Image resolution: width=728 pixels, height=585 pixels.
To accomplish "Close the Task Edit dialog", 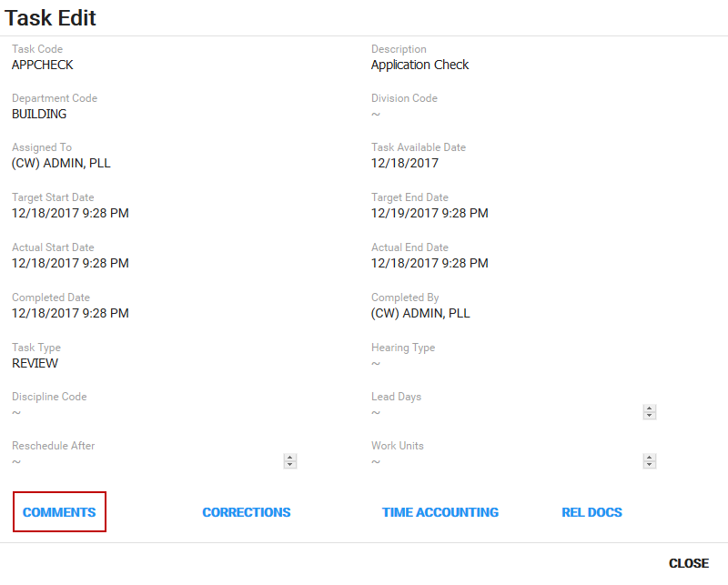I will (x=689, y=563).
